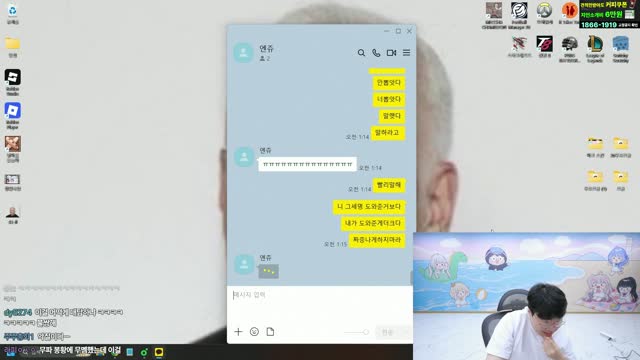Click the chat window scrollbar
This screenshot has width=640, height=360.
pyautogui.click(x=411, y=278)
